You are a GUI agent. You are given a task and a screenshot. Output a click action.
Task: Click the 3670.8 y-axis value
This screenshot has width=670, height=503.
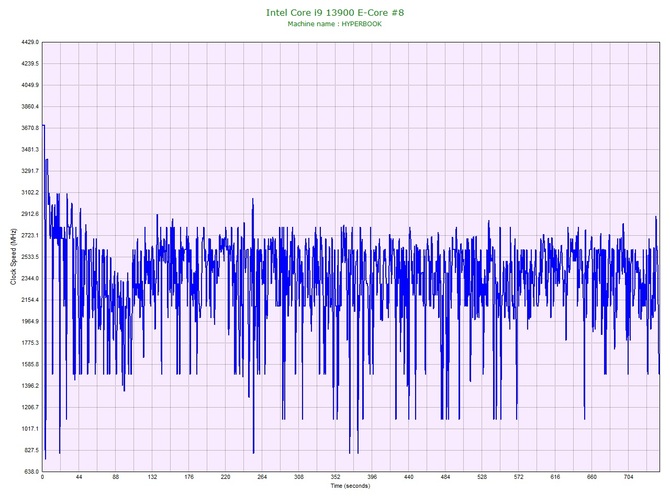(x=30, y=128)
